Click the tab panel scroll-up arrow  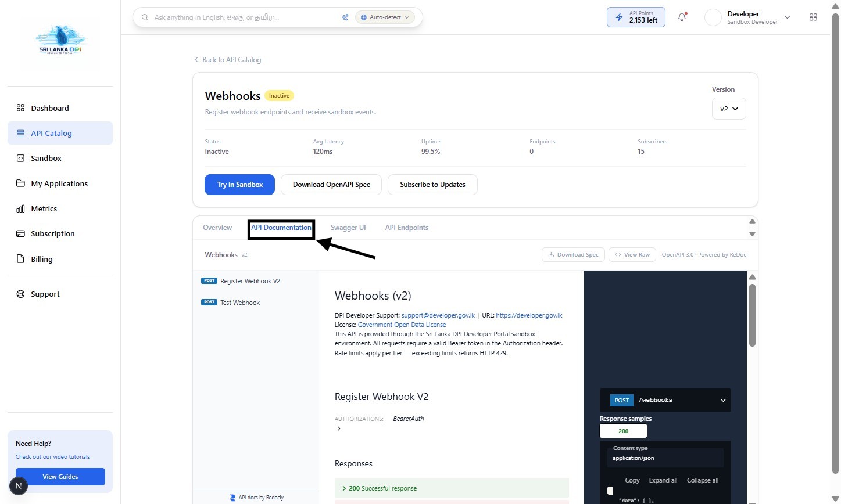pyautogui.click(x=752, y=221)
